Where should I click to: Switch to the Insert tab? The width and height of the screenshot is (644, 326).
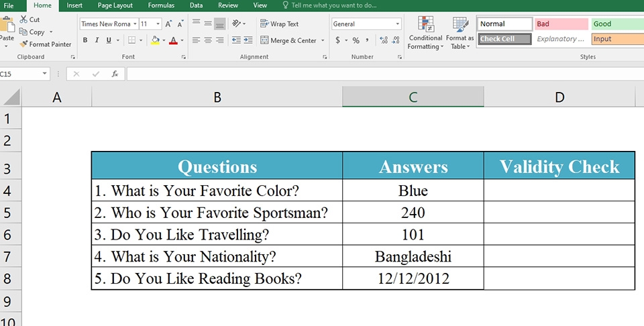point(74,5)
